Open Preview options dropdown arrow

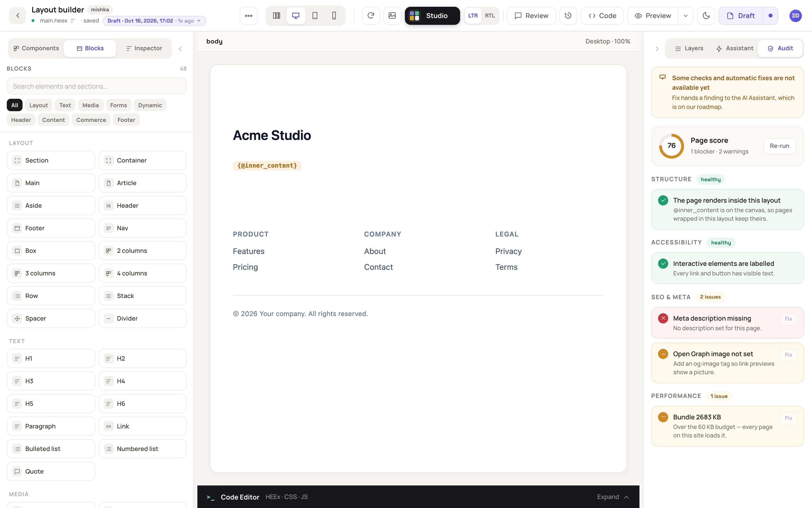[x=685, y=16]
